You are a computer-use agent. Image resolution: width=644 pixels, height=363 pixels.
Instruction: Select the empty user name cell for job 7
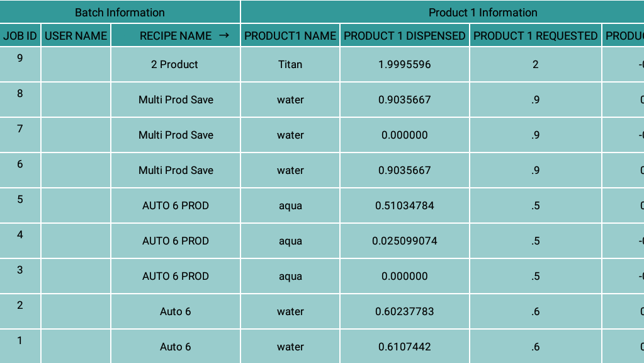click(76, 135)
